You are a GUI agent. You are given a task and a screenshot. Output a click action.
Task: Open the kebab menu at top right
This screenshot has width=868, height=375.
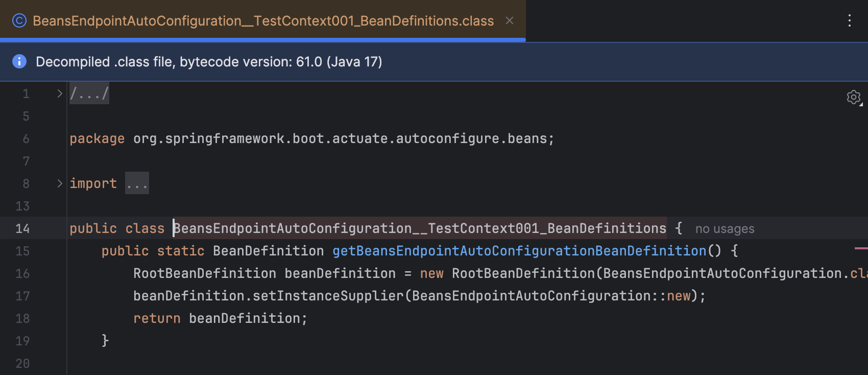pos(850,20)
